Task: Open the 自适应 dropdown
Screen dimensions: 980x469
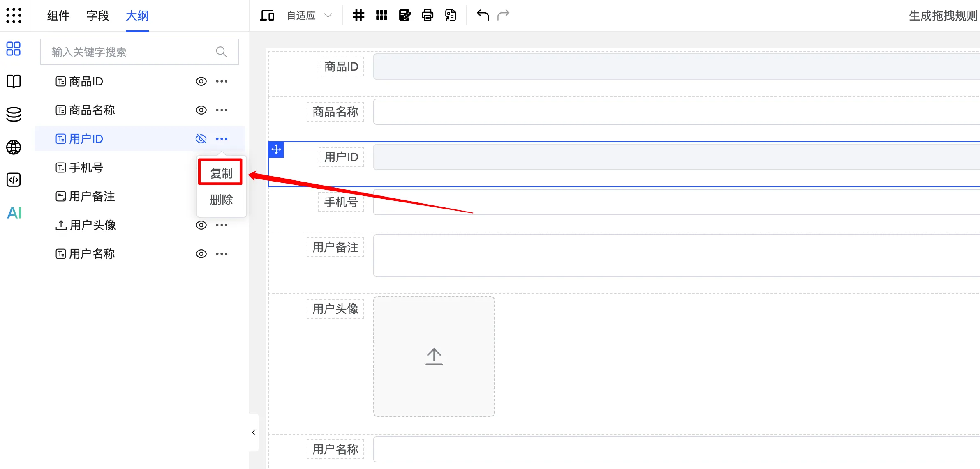Action: 307,15
